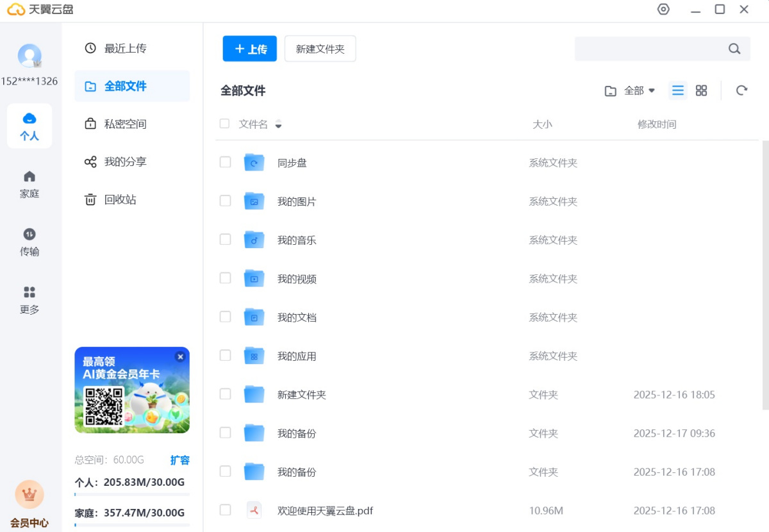Screen dimensions: 769x532
Task: Sort files by 文件名 column arrow
Action: [278, 124]
